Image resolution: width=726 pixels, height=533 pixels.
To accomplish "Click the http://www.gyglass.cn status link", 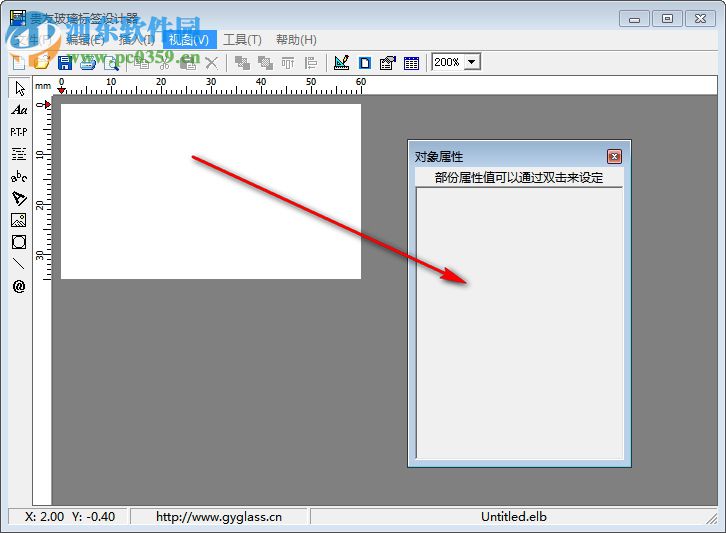I will [219, 517].
